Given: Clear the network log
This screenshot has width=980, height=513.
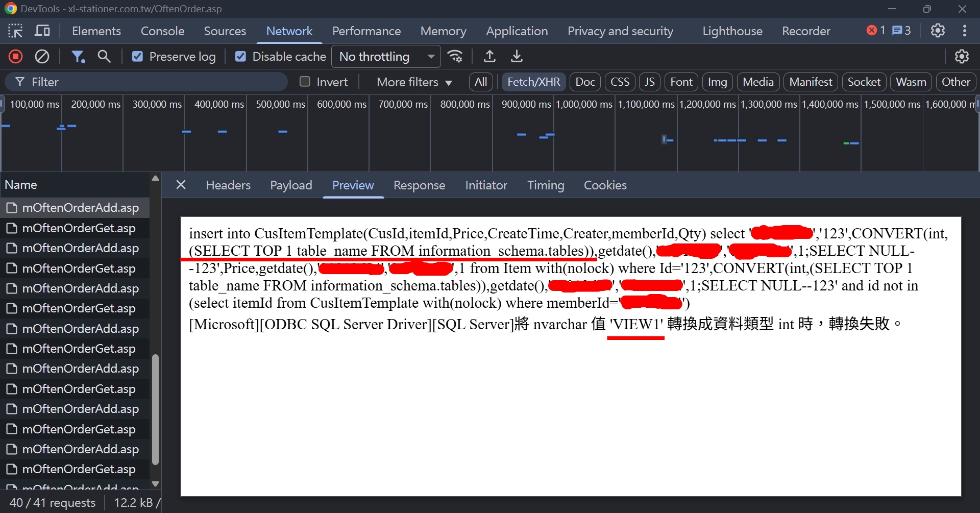Looking at the screenshot, I should coord(42,57).
